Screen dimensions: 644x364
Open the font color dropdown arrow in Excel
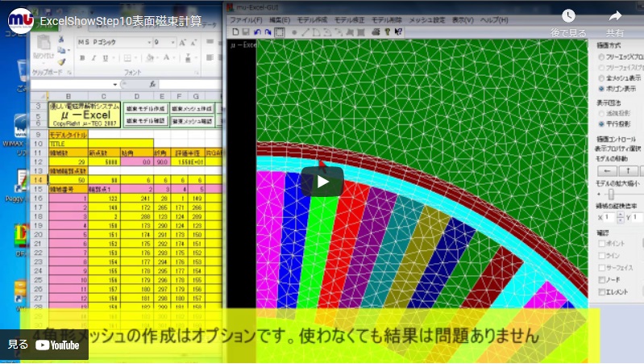(174, 58)
